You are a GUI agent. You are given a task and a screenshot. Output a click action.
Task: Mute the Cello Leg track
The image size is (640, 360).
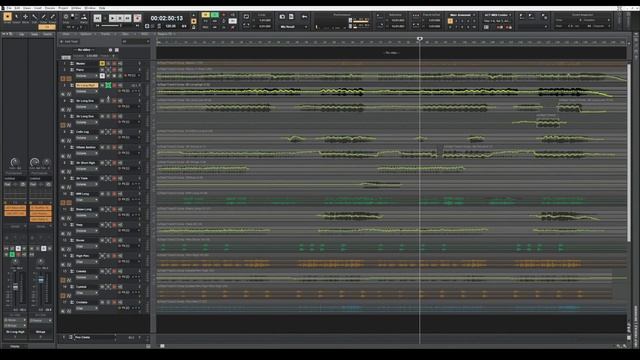[102, 132]
